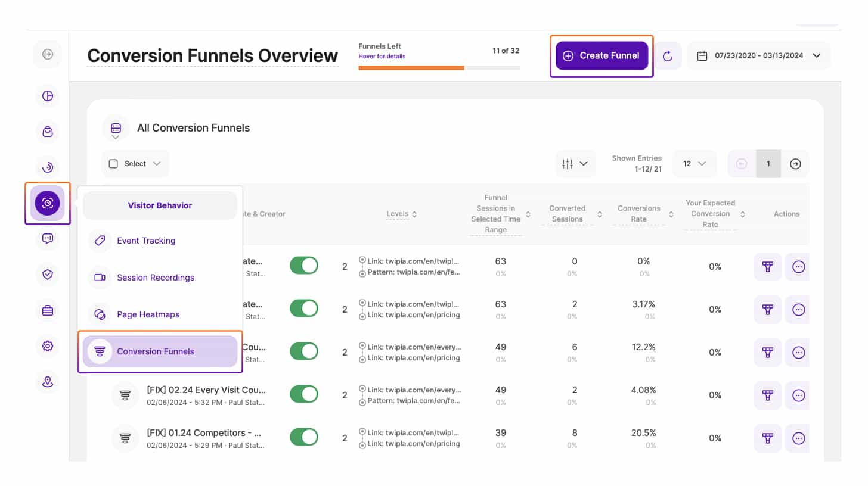Click the settings gear in sidebar
The width and height of the screenshot is (868, 486).
coord(48,346)
